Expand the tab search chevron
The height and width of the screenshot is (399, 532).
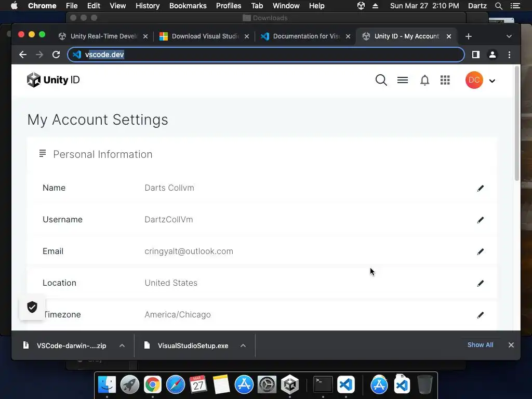click(x=509, y=36)
